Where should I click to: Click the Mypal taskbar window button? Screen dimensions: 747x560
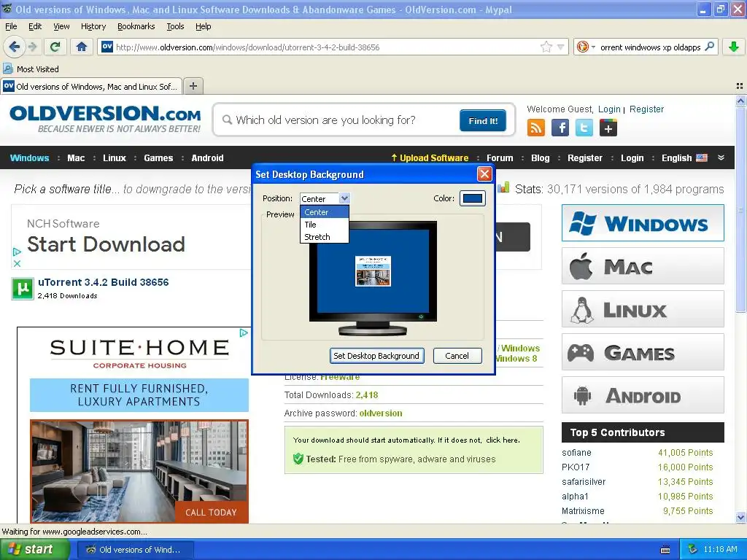(x=136, y=550)
